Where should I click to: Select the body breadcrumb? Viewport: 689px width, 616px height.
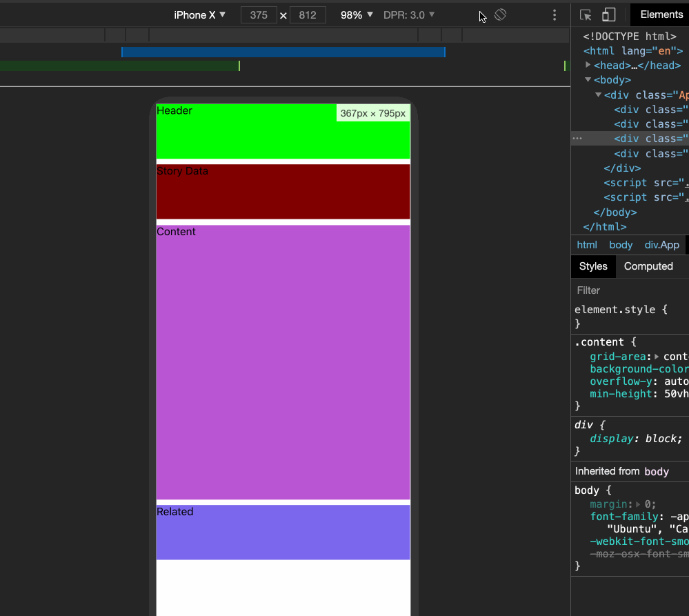pyautogui.click(x=621, y=245)
